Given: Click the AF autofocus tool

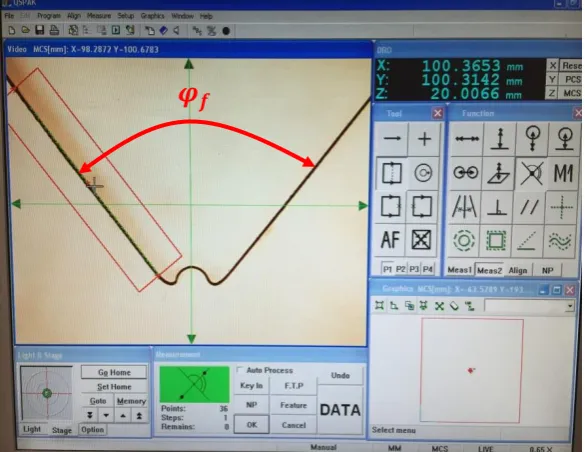Looking at the screenshot, I should click(x=390, y=239).
